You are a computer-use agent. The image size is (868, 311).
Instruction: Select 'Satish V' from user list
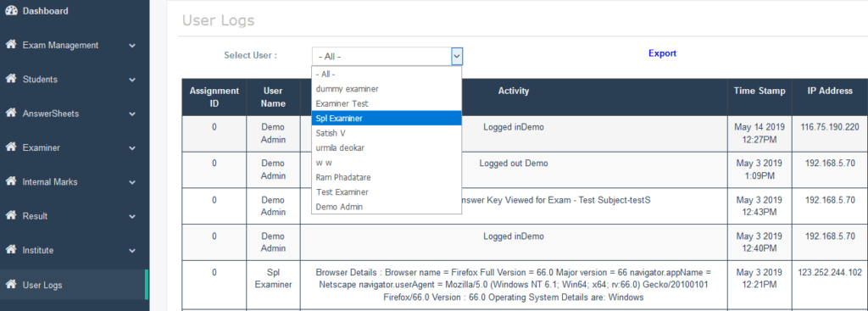(x=387, y=133)
